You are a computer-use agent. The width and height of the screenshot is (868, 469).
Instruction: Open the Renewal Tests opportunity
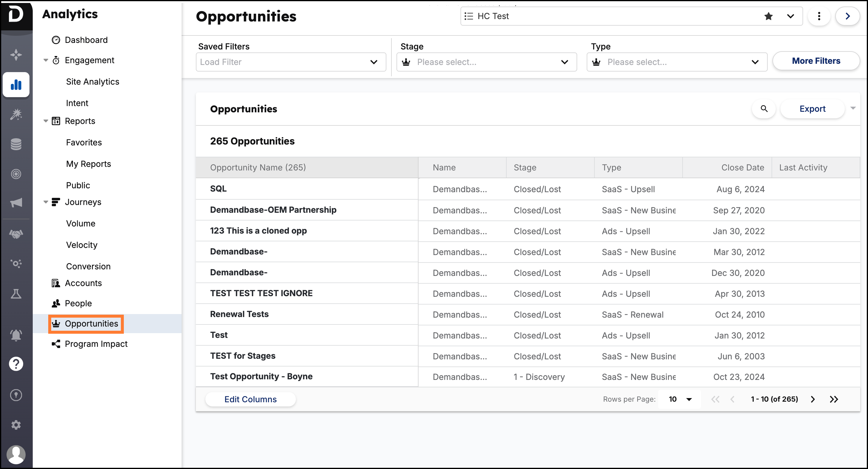tap(240, 314)
